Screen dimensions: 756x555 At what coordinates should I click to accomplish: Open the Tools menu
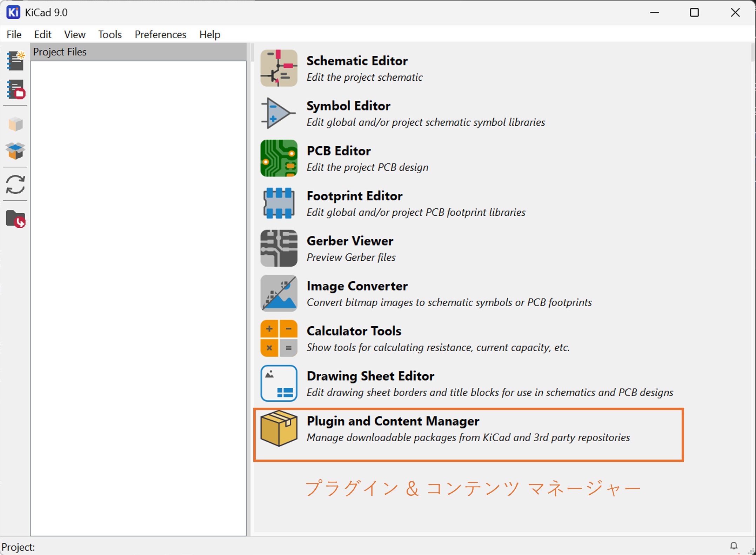click(110, 34)
